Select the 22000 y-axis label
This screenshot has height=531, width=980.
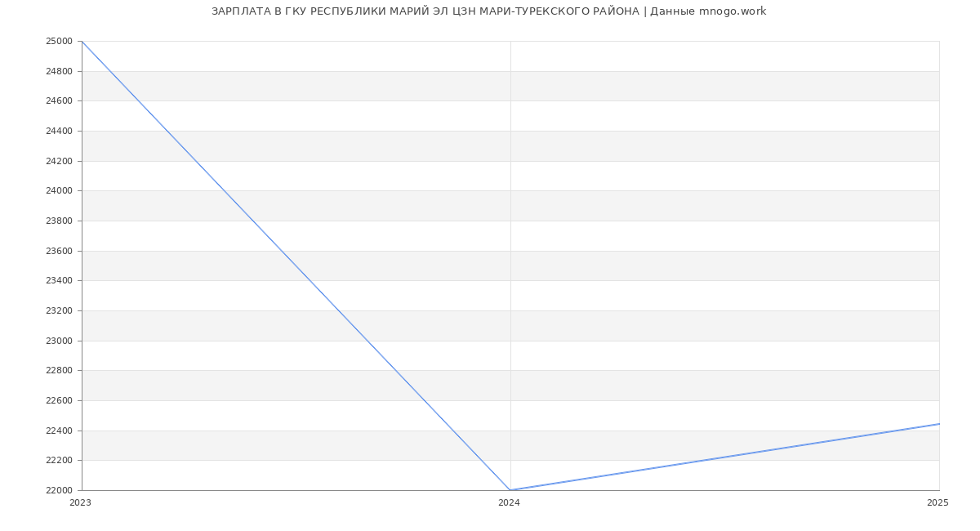tap(59, 491)
